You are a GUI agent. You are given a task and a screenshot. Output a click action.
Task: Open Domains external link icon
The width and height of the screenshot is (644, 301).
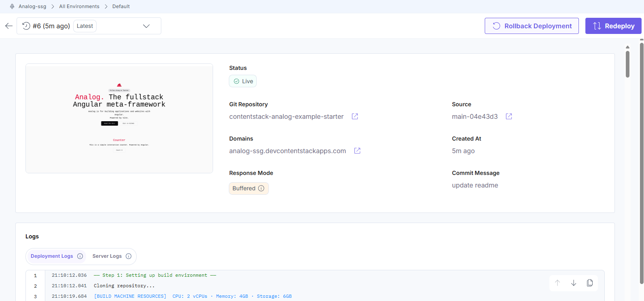pos(357,151)
